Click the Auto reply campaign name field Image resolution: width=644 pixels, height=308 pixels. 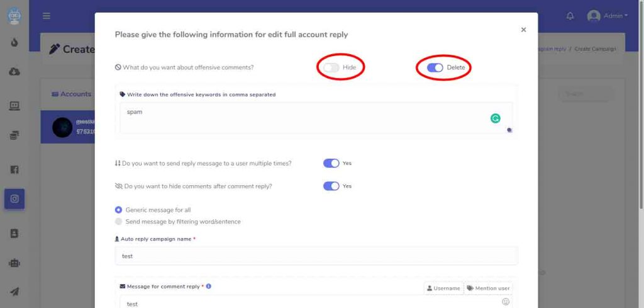pyautogui.click(x=316, y=256)
